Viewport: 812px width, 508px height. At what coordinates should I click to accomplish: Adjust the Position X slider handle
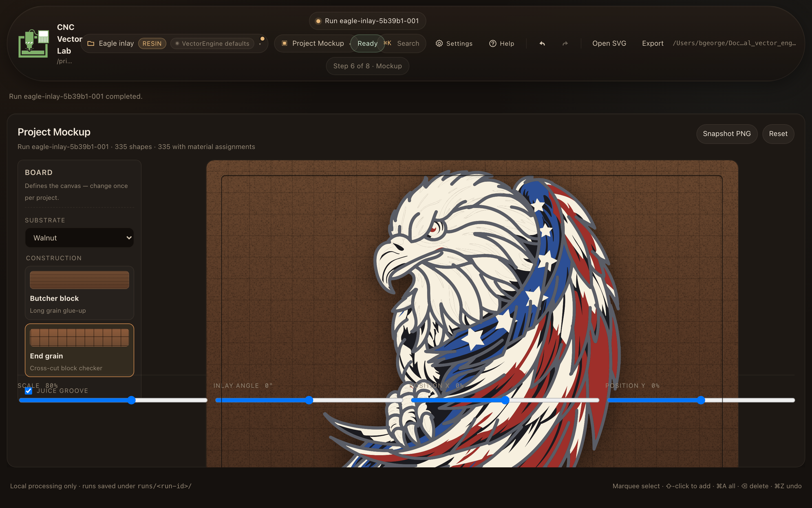pos(505,400)
